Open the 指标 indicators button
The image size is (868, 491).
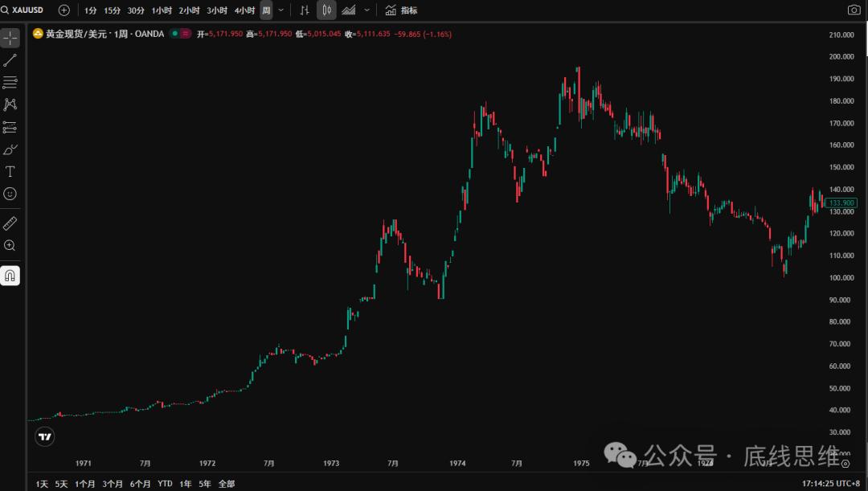[401, 10]
